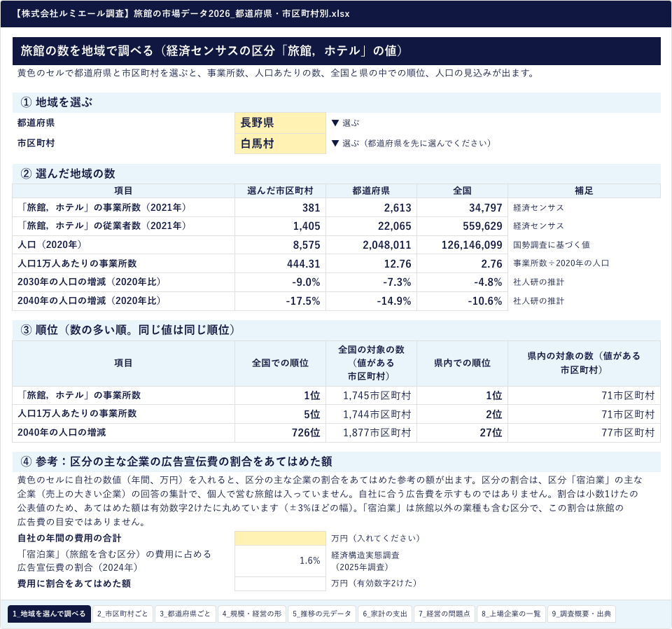Screen dimensions: 672x629
Task: Open the 市区町村 dropdown showing 白馬村
Action: pos(280,144)
